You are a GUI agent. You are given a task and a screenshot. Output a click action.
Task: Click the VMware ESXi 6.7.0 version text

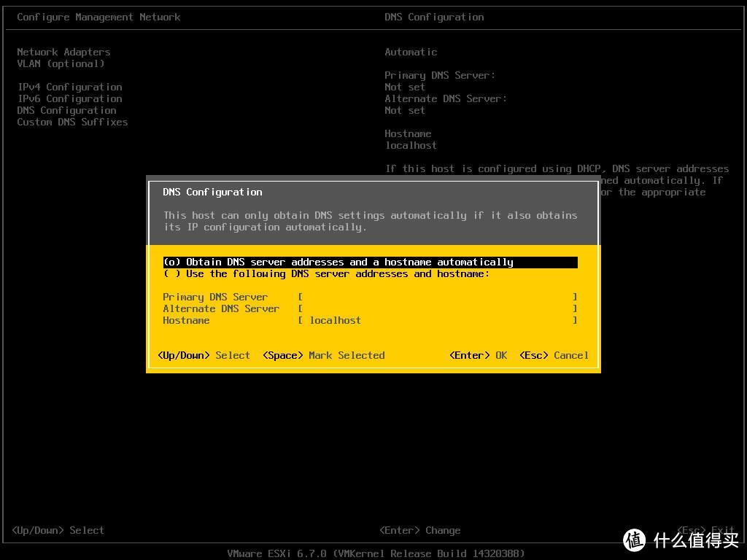coord(376,553)
